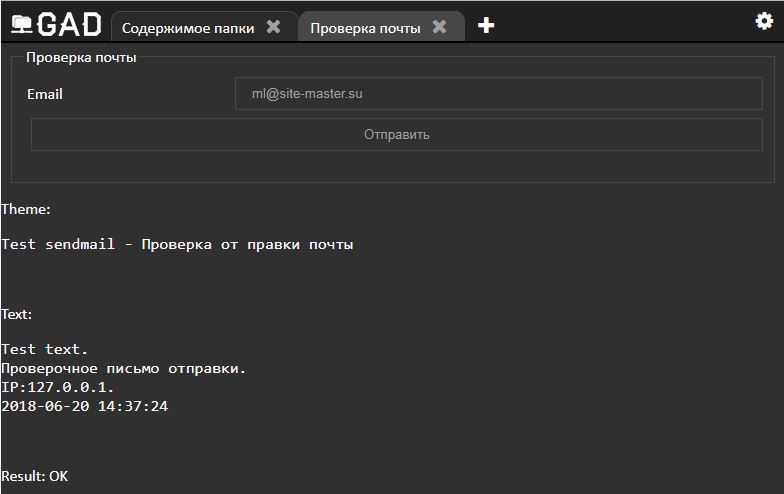The width and height of the screenshot is (784, 494).
Task: Click the 2018-06-20 timestamp line
Action: 84,406
